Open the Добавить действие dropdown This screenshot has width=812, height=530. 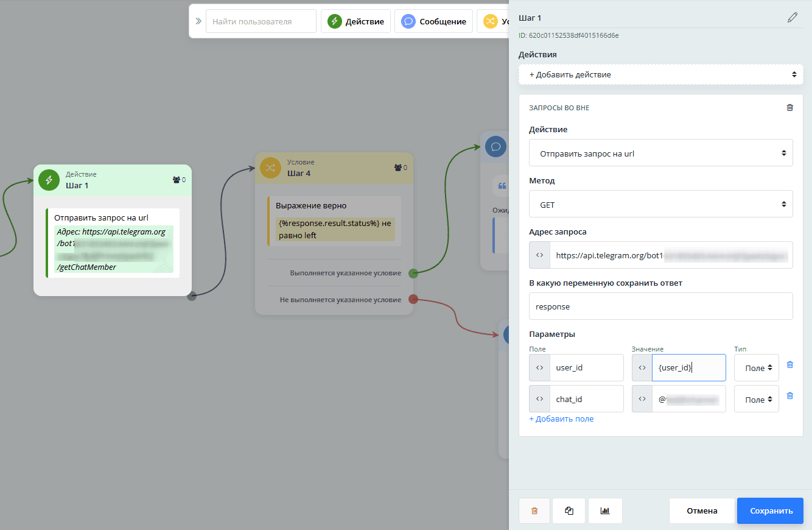660,74
